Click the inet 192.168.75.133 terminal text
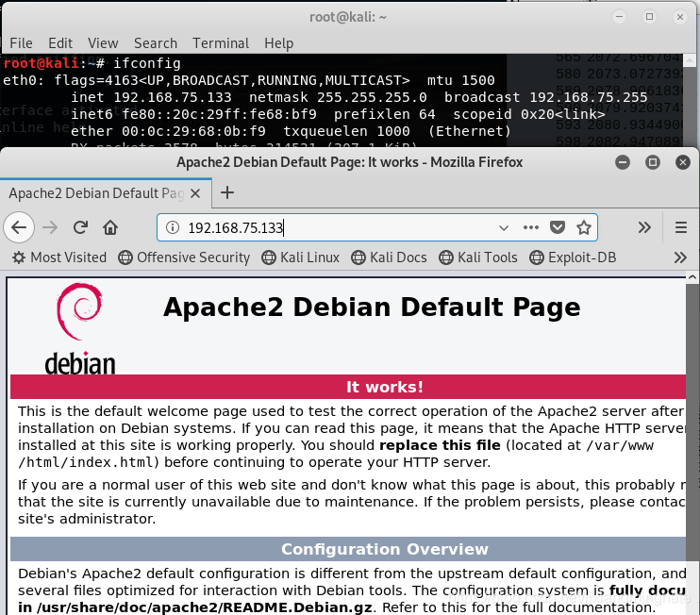The width and height of the screenshot is (700, 615). [151, 97]
